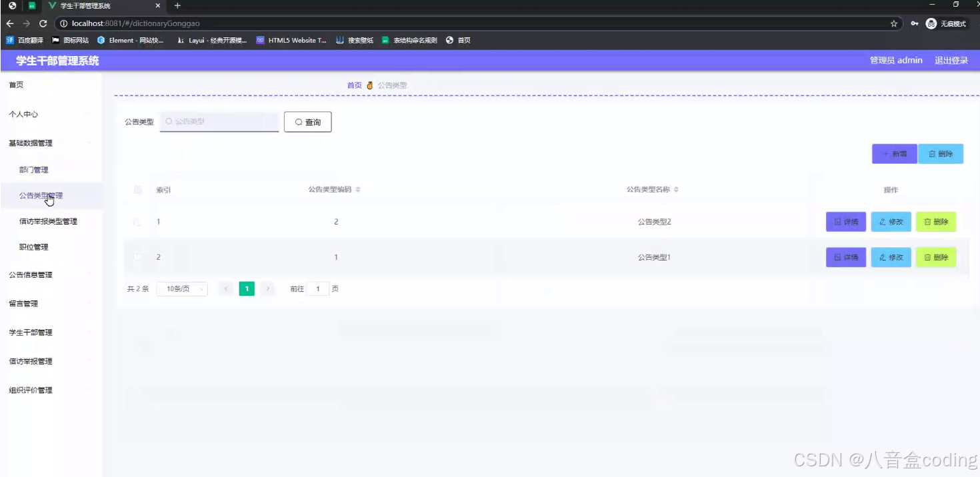Open the Layui bookmark
The image size is (980, 477).
(x=211, y=40)
